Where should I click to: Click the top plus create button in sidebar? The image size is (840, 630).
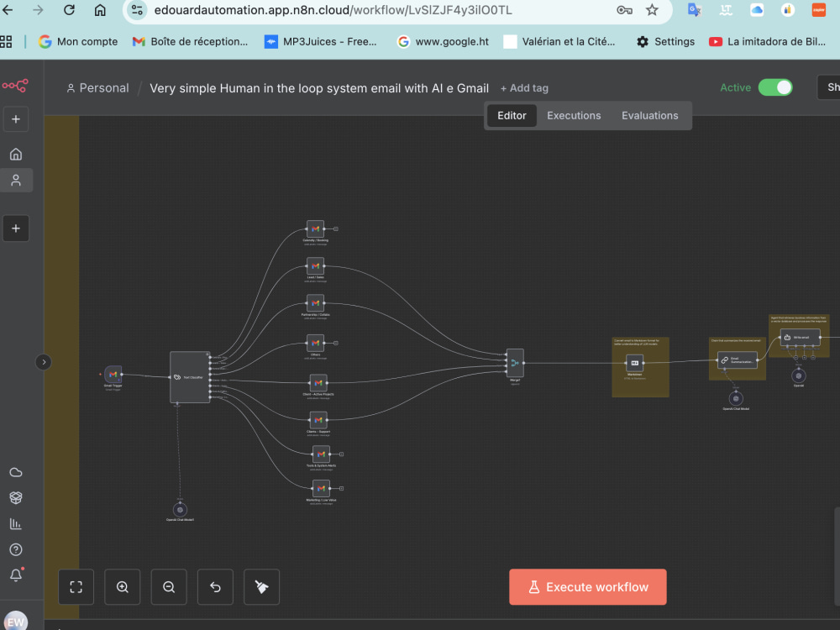pyautogui.click(x=15, y=119)
